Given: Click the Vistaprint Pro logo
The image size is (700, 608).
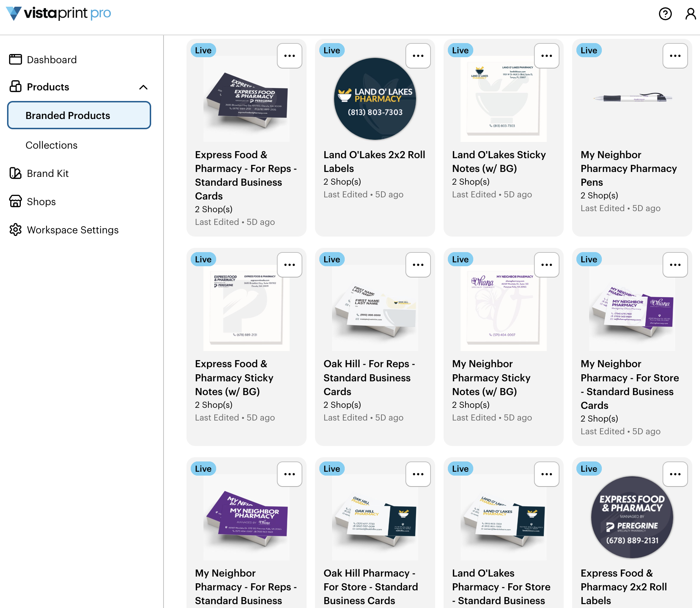Looking at the screenshot, I should point(58,13).
